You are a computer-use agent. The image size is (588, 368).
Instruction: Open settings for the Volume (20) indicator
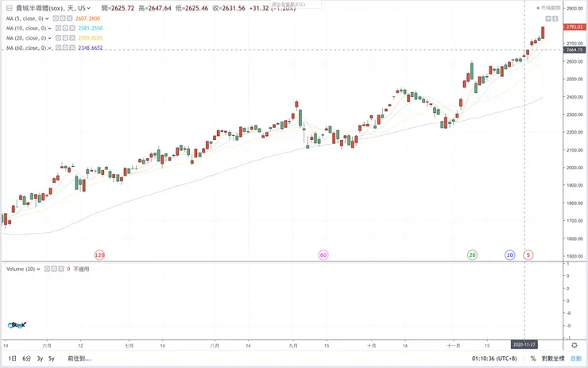54,269
